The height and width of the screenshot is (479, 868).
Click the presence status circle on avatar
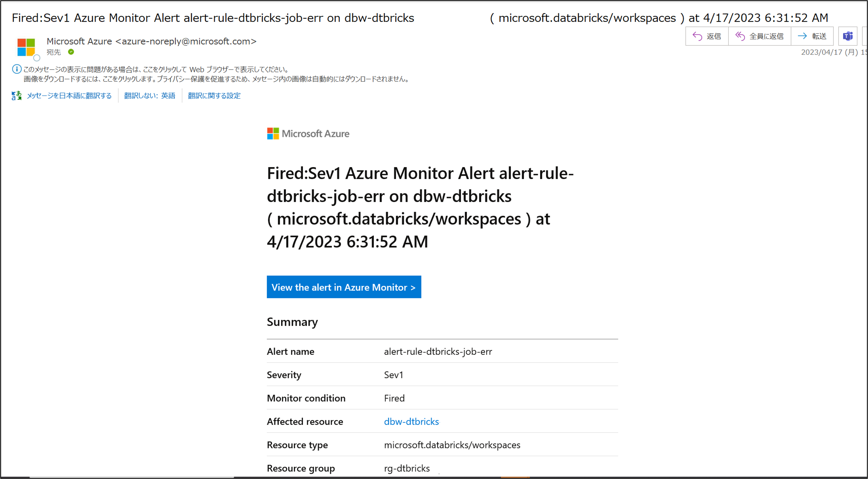click(x=37, y=58)
